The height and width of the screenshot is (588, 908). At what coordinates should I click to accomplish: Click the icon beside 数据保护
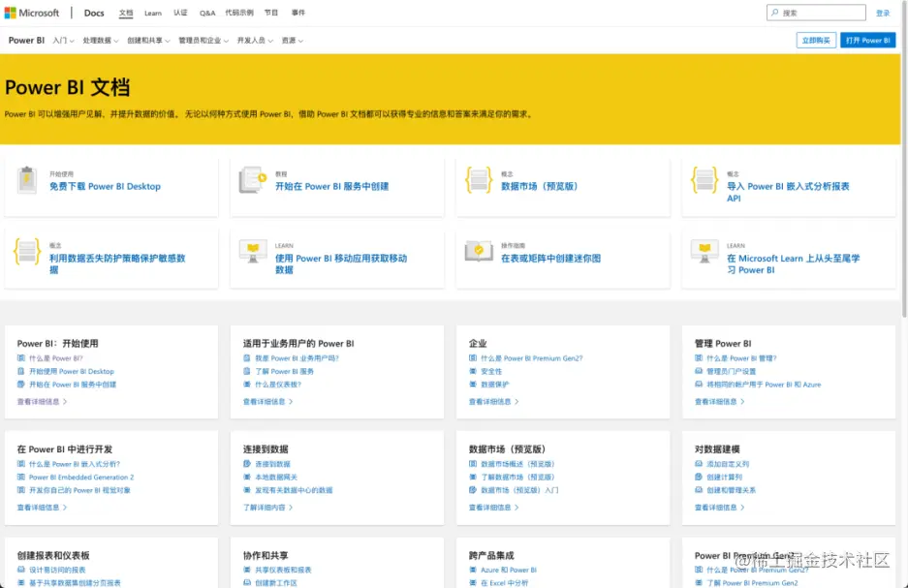pos(473,385)
